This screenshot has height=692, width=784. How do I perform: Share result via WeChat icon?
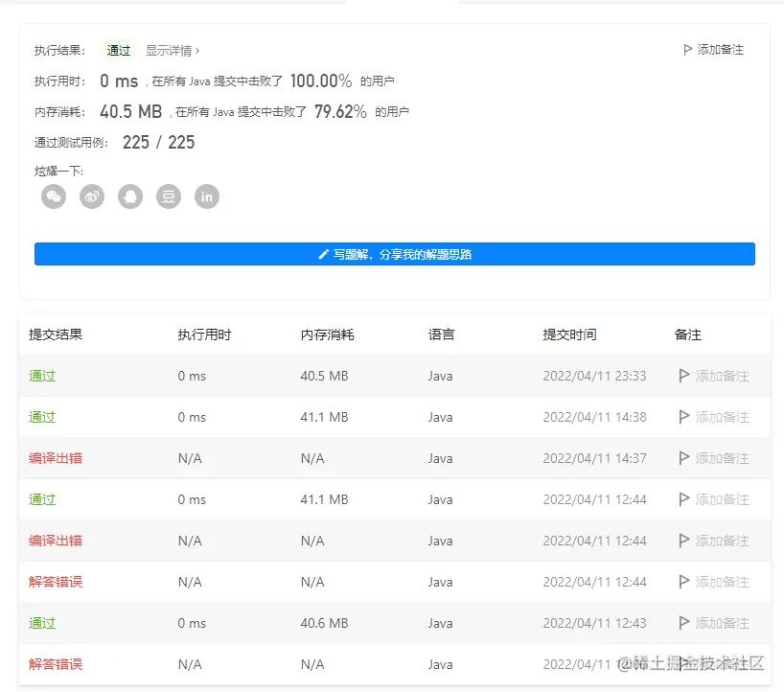pos(54,196)
